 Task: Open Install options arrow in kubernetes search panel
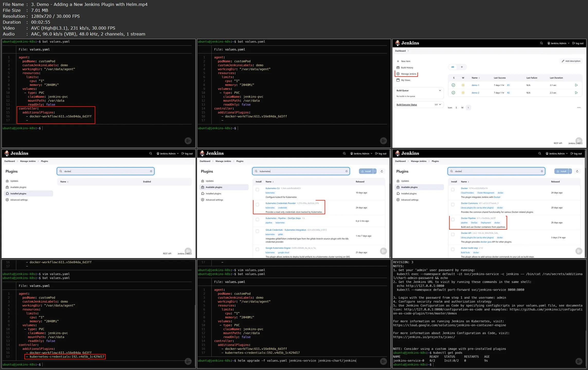[x=375, y=171]
